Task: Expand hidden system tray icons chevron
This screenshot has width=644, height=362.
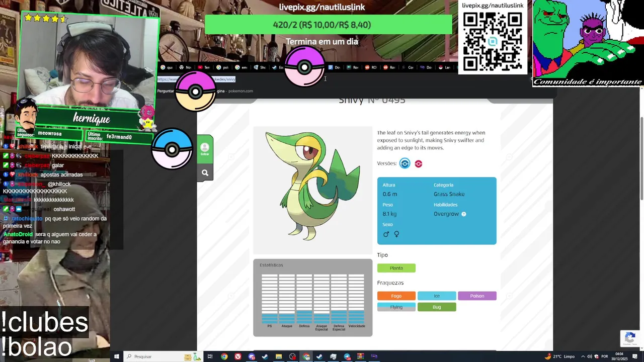Action: click(x=583, y=356)
